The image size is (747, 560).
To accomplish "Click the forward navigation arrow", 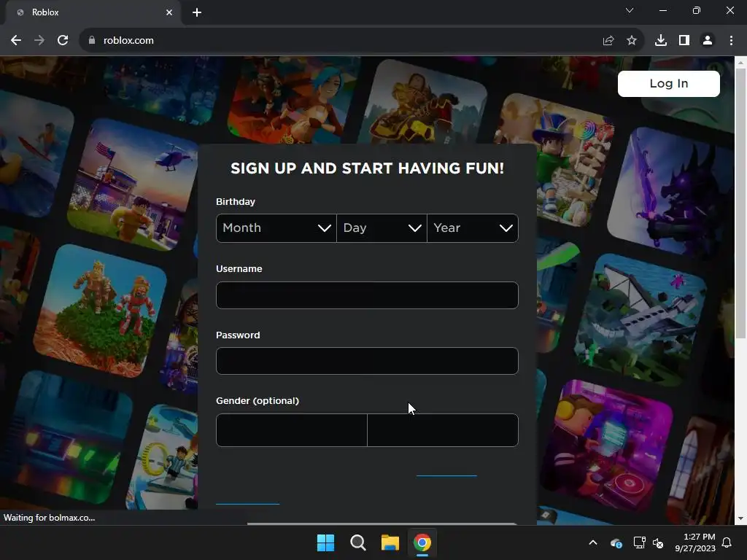I will click(x=39, y=41).
